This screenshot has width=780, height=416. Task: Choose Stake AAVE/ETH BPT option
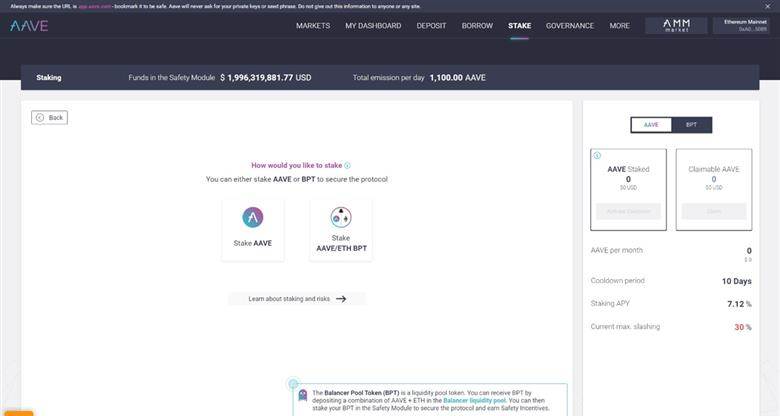coord(341,229)
